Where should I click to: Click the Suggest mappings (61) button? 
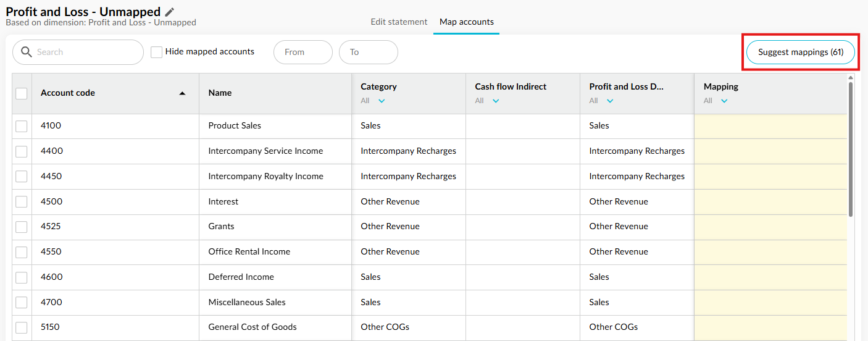[x=801, y=53]
